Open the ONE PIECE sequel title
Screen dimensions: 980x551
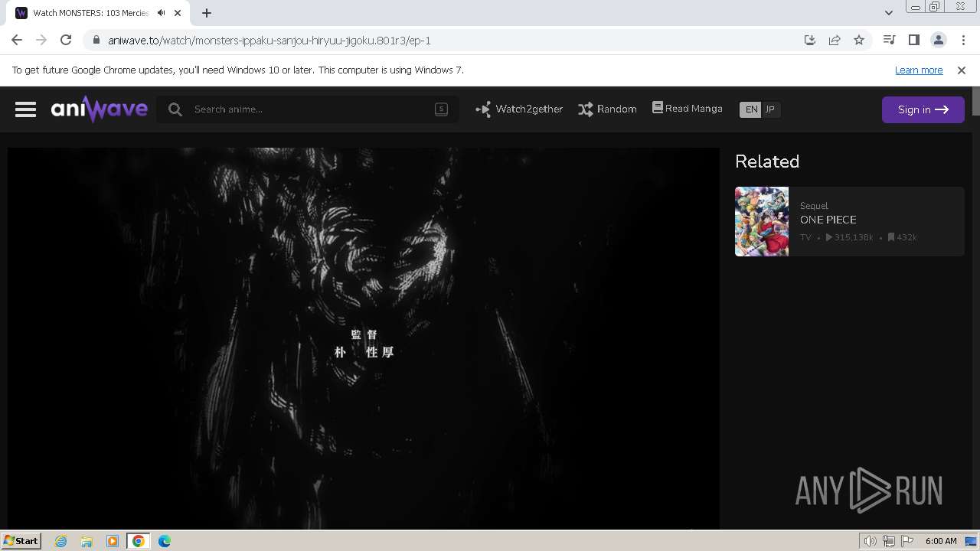point(828,220)
